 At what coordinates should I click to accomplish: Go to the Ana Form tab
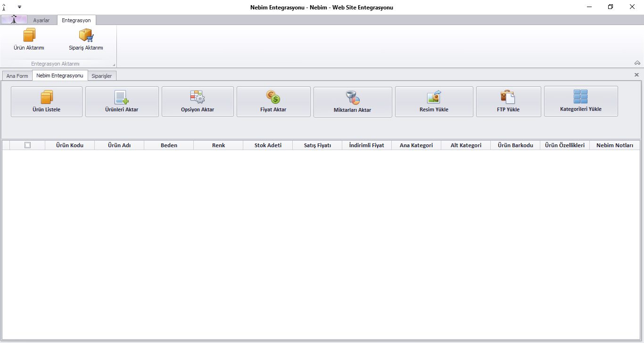point(17,76)
